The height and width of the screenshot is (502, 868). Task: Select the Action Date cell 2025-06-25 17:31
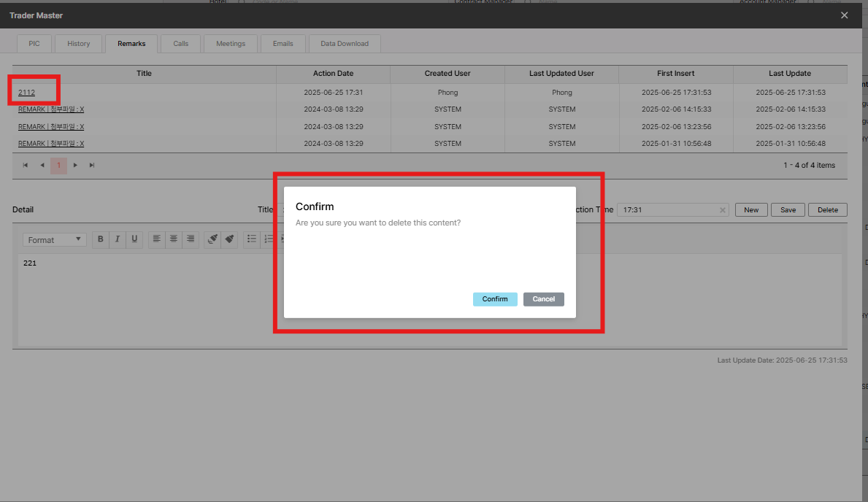click(x=333, y=93)
